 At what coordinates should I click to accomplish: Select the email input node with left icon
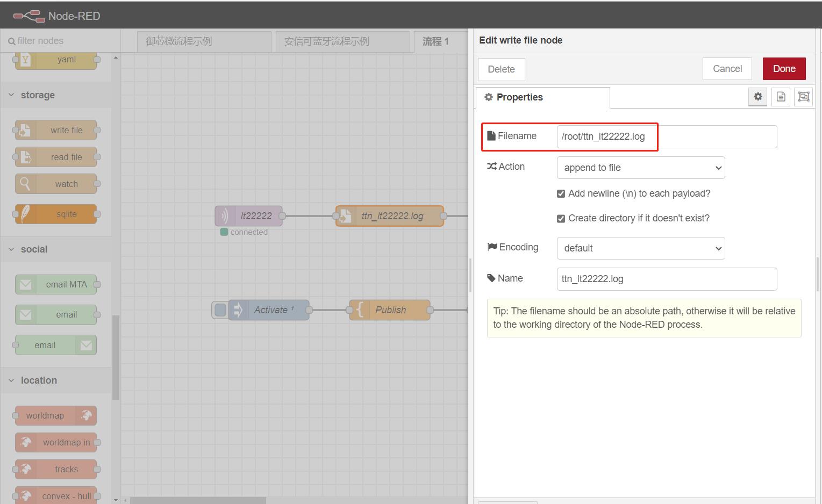click(x=56, y=314)
